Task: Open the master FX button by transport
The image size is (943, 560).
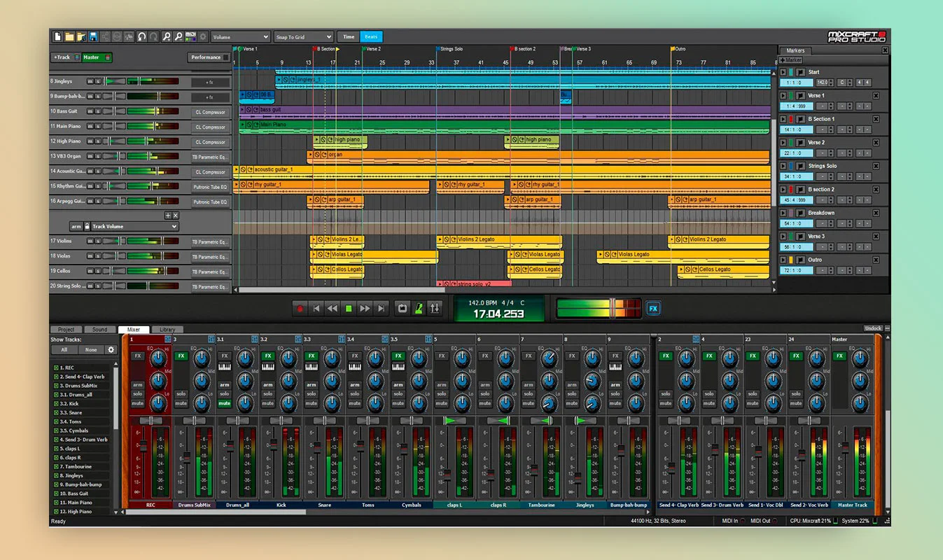Action: (653, 308)
